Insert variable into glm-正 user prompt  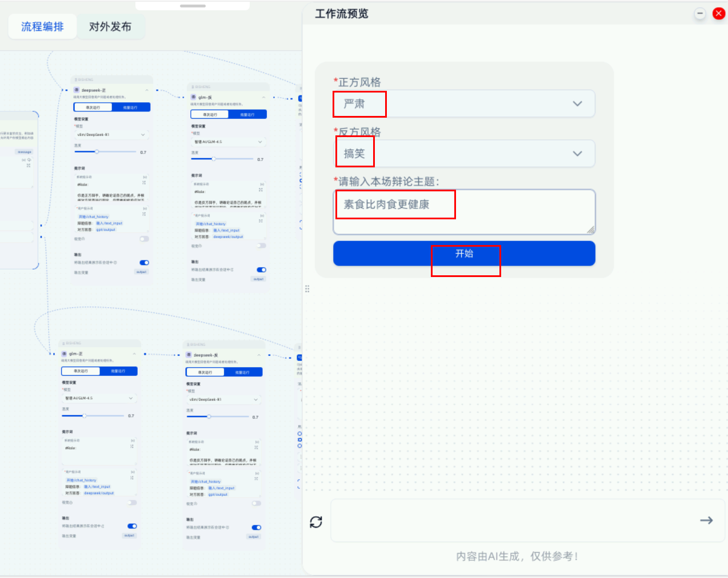pyautogui.click(x=133, y=472)
